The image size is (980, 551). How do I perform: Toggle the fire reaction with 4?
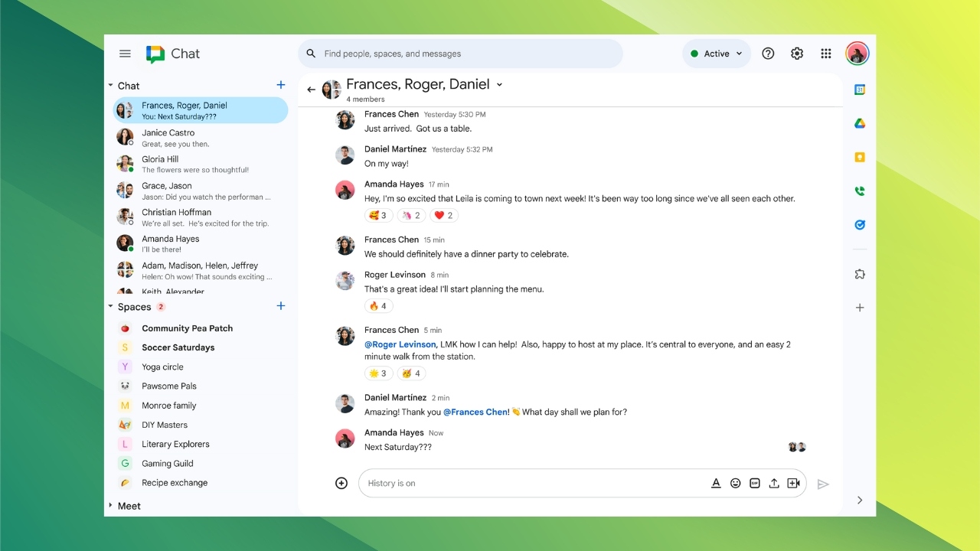[x=378, y=305]
